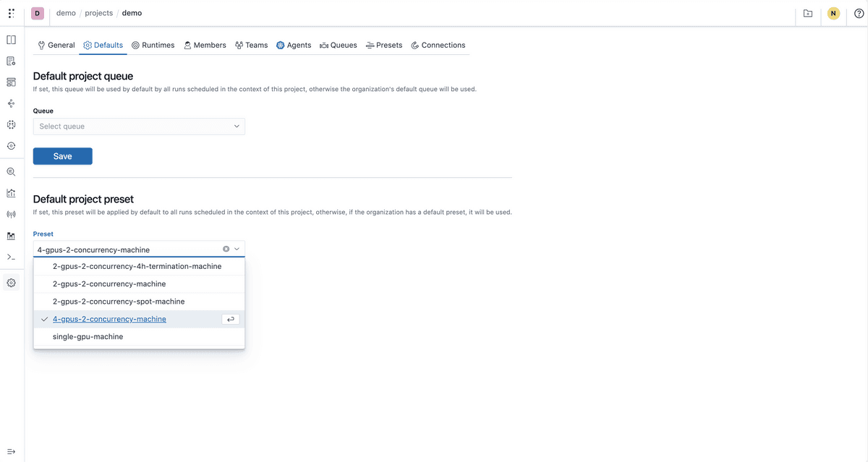
Task: Click the pink D organization avatar
Action: tap(38, 13)
